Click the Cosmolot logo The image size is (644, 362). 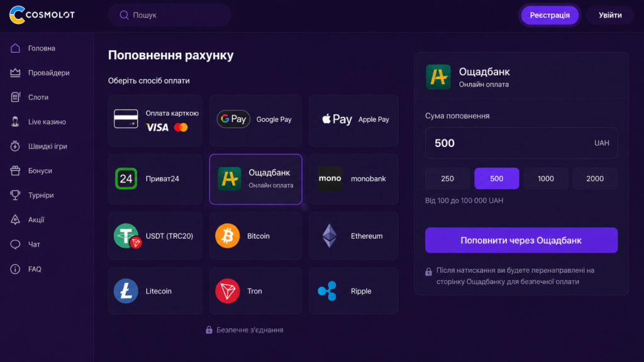pos(42,15)
